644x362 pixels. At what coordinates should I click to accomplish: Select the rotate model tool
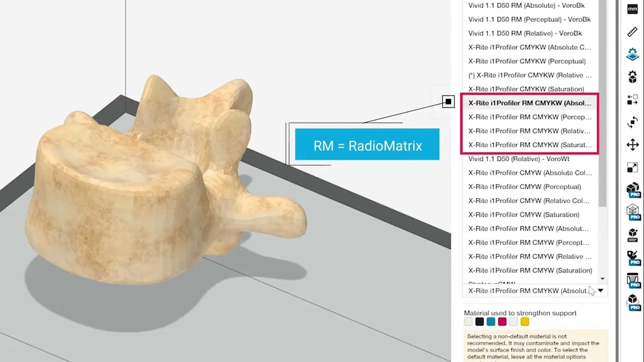632,122
